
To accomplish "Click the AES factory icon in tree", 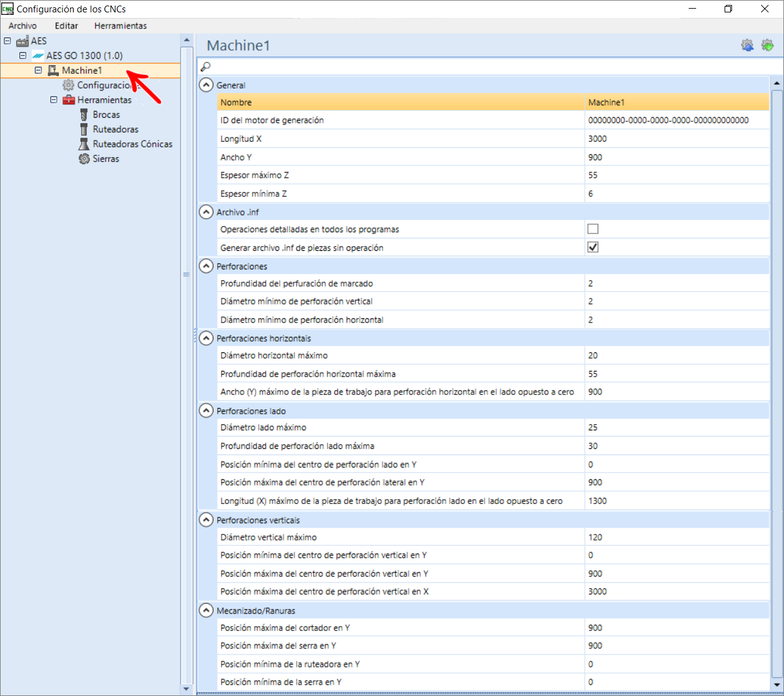I will click(22, 41).
